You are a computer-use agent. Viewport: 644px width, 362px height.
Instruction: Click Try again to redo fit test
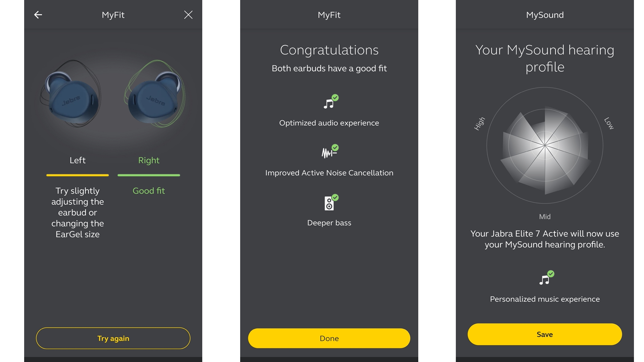point(113,338)
